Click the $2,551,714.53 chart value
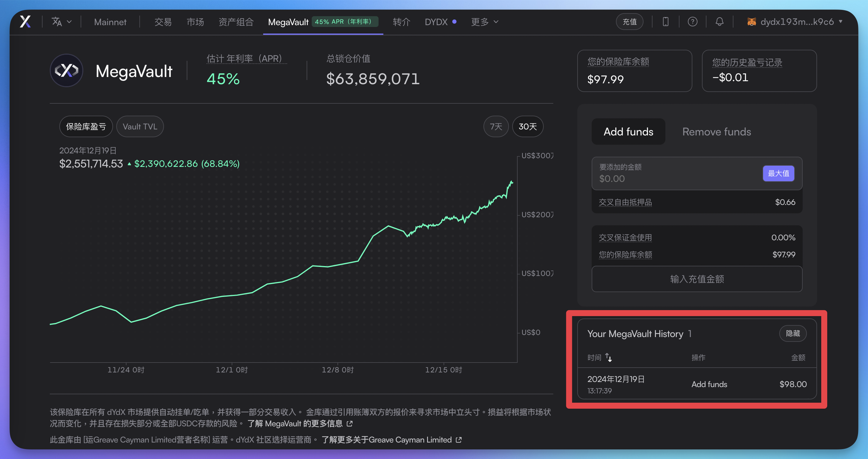The width and height of the screenshot is (868, 459). click(91, 164)
